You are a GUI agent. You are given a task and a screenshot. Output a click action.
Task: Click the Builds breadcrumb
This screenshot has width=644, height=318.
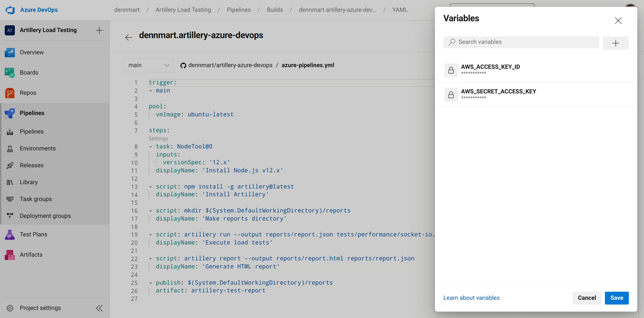275,10
